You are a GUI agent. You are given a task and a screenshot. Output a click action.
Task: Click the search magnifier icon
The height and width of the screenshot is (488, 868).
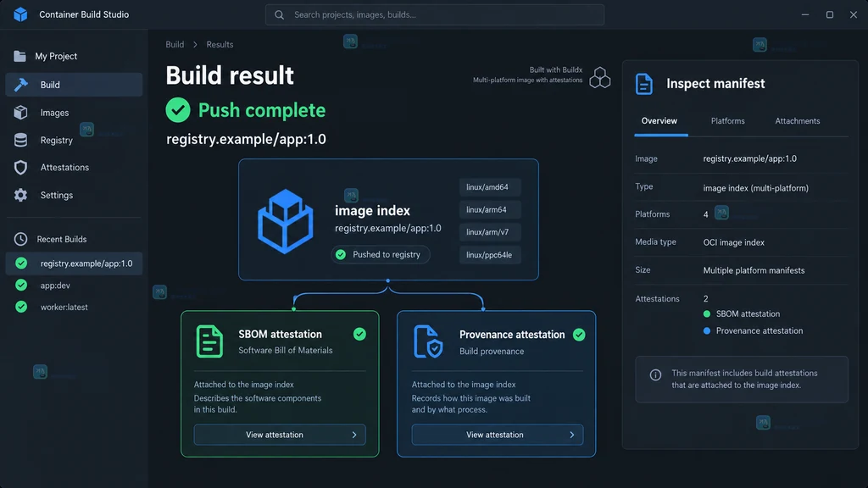click(279, 15)
